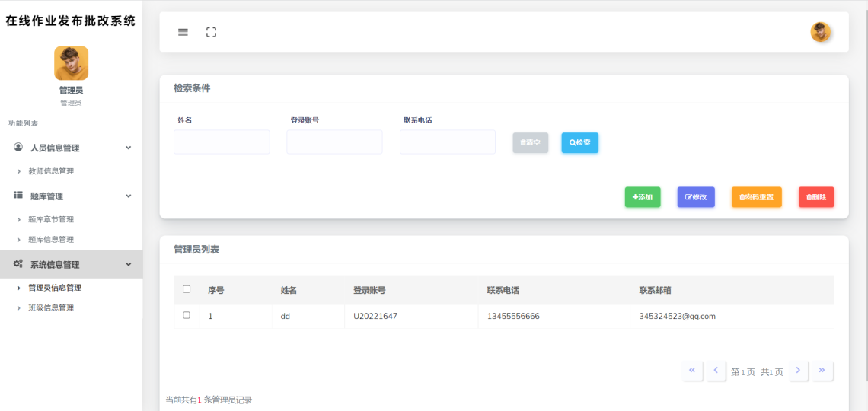The width and height of the screenshot is (868, 411).
Task: Click the 在线作业发布批改系统 title
Action: (x=70, y=21)
